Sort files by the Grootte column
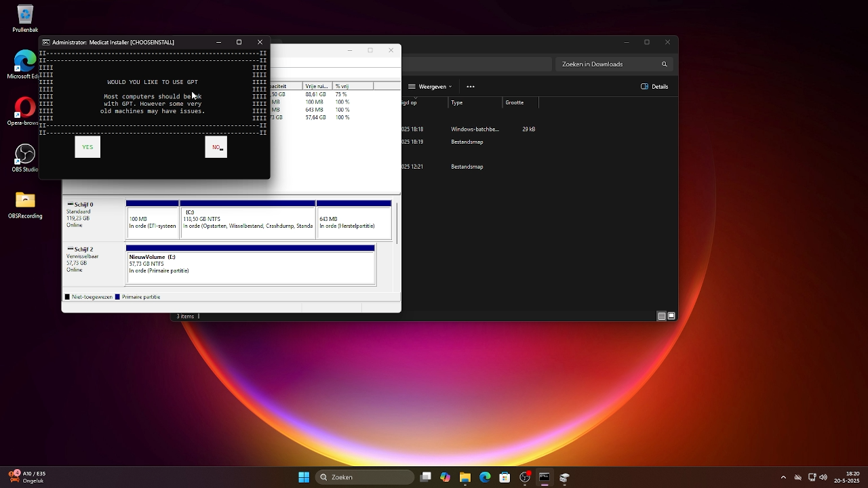 [x=520, y=103]
